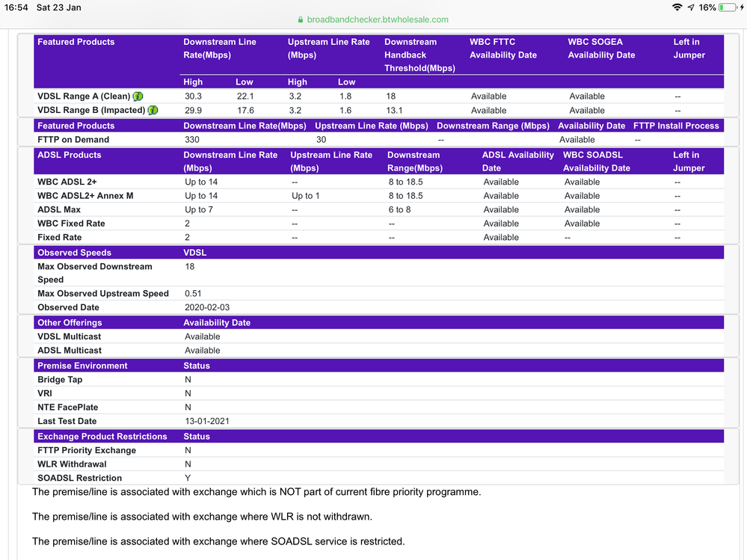Tap the battery icon in the status bar
This screenshot has width=747, height=560.
727,7
